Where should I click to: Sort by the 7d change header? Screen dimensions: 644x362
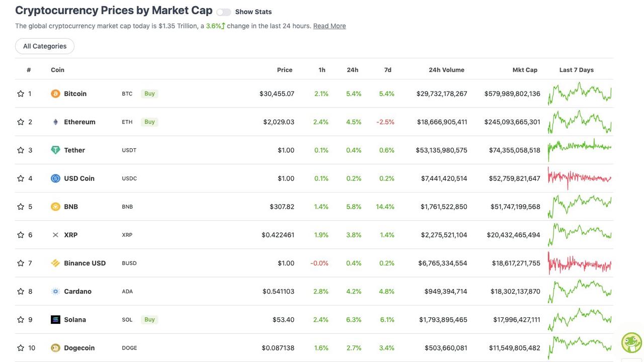click(387, 70)
